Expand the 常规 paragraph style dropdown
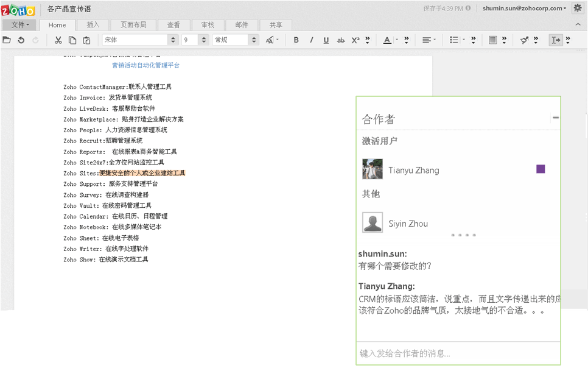The height and width of the screenshot is (368, 588). pyautogui.click(x=253, y=40)
